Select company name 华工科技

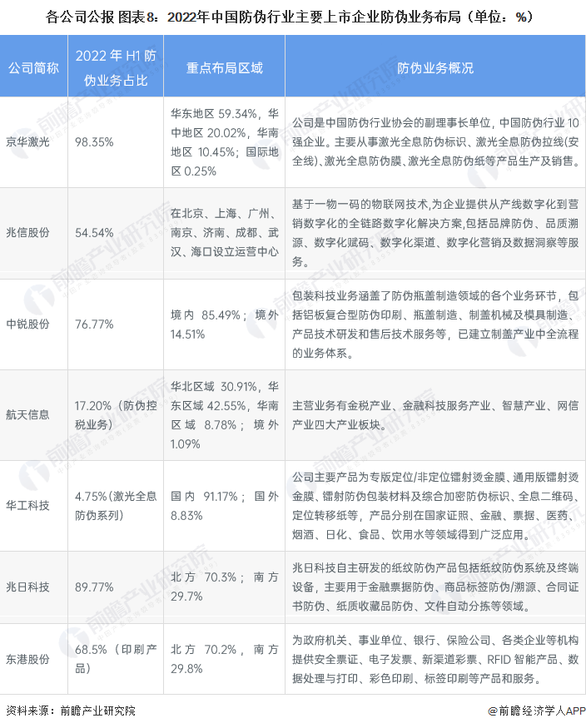coord(27,506)
